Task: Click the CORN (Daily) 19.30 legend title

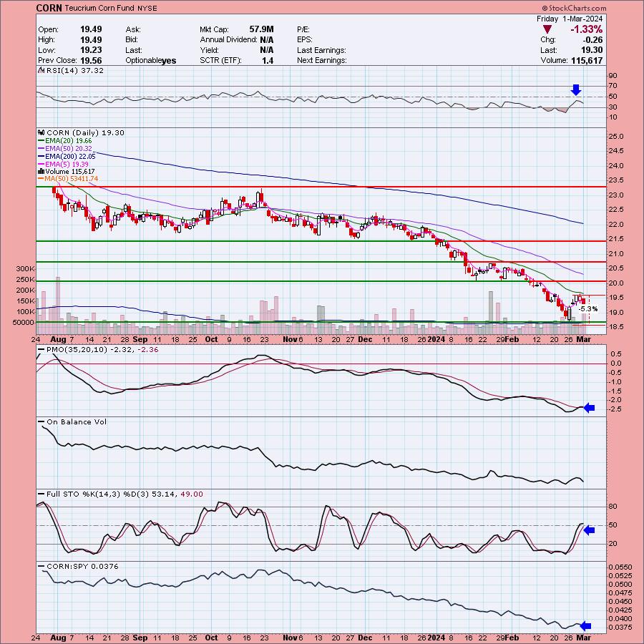Action: click(x=85, y=132)
